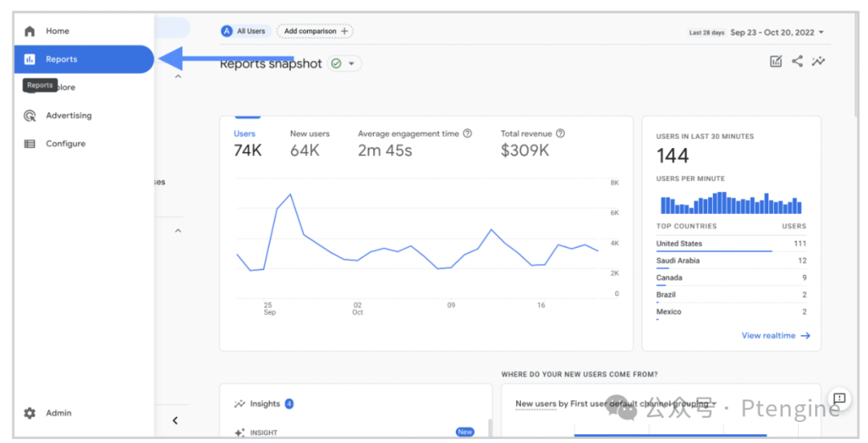
Task: Click help icon beside Average engagement time
Action: [467, 133]
